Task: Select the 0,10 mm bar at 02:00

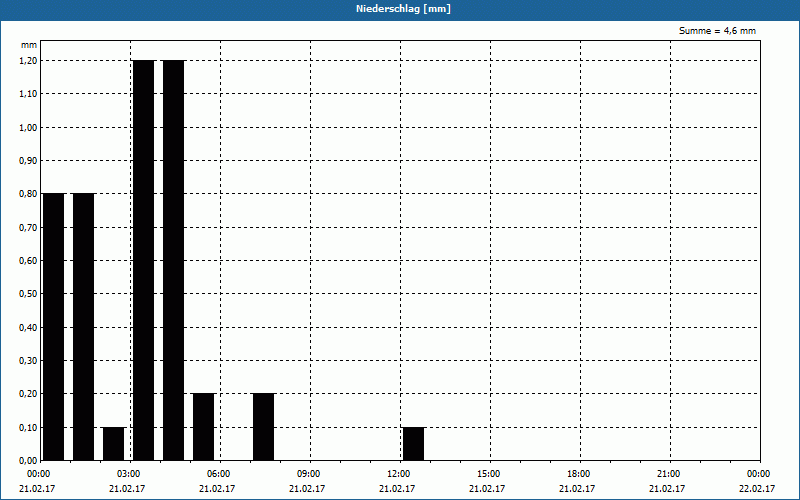Action: 113,444
